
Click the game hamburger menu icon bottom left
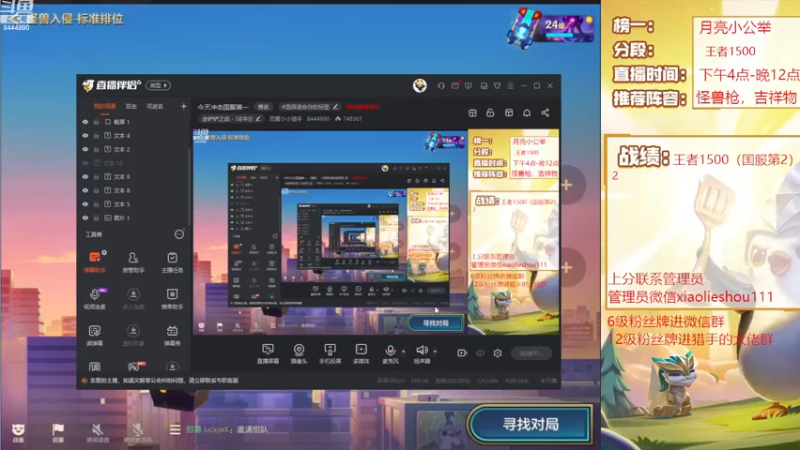(x=175, y=430)
